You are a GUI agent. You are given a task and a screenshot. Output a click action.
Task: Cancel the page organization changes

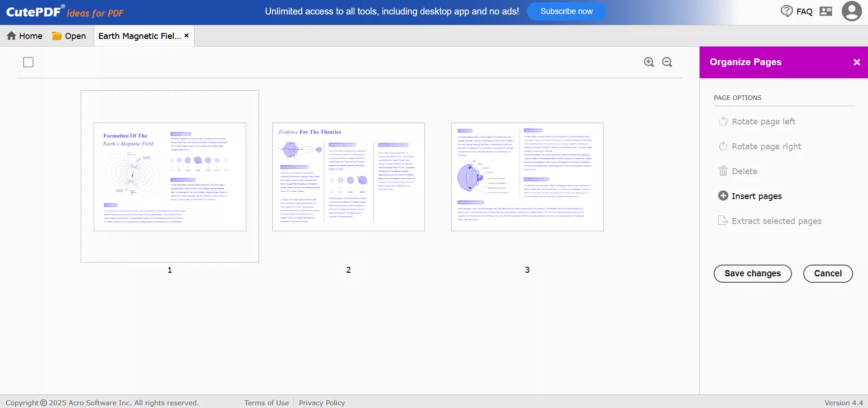[828, 273]
